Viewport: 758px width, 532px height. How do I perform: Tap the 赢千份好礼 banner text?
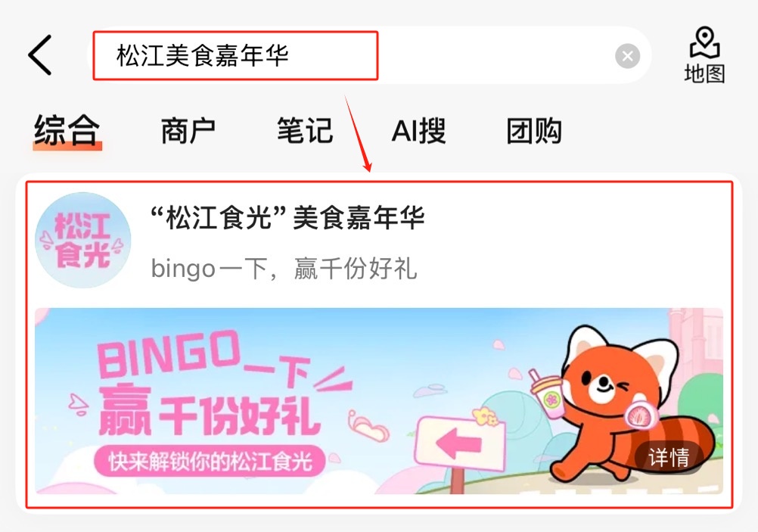[x=210, y=413]
